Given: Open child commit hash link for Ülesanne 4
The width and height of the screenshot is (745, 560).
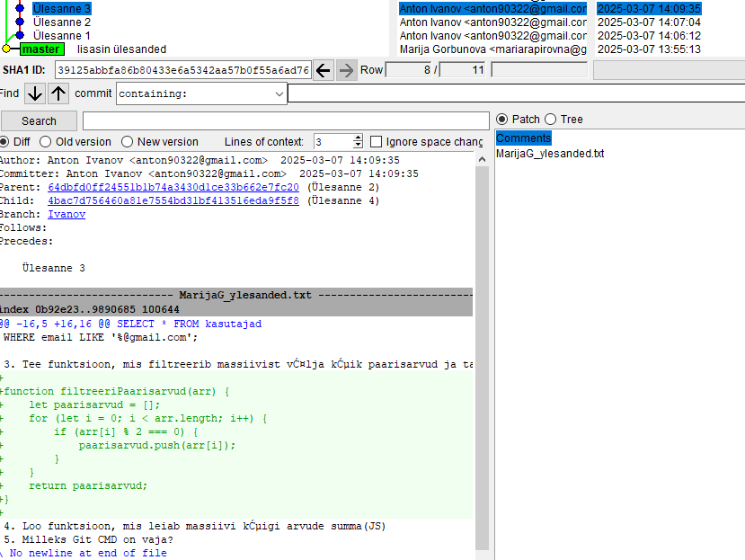Looking at the screenshot, I should coord(173,200).
